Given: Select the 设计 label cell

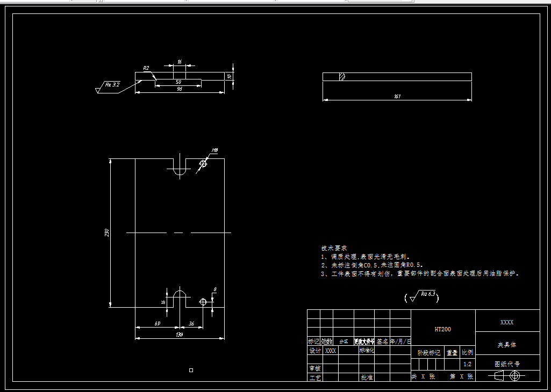Looking at the screenshot, I should pyautogui.click(x=315, y=350).
